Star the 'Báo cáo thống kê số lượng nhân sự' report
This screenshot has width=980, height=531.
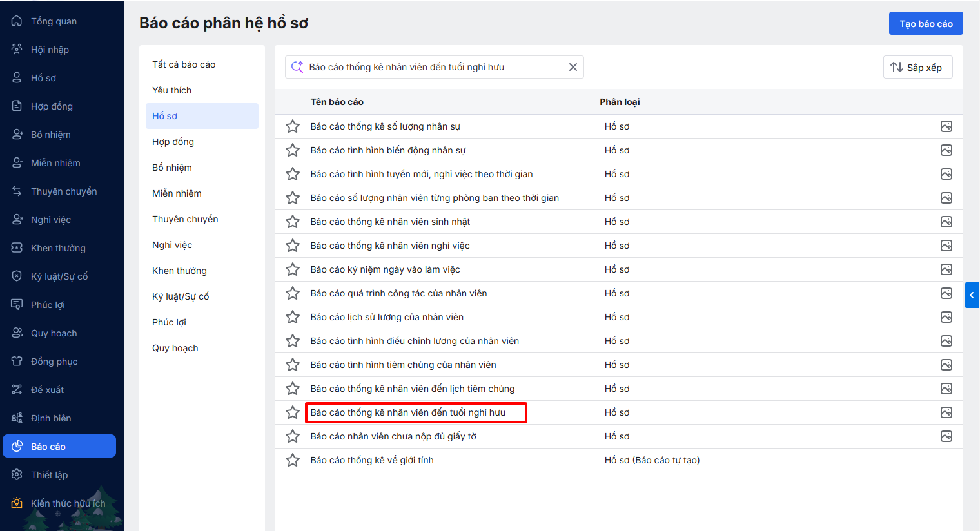(x=293, y=126)
